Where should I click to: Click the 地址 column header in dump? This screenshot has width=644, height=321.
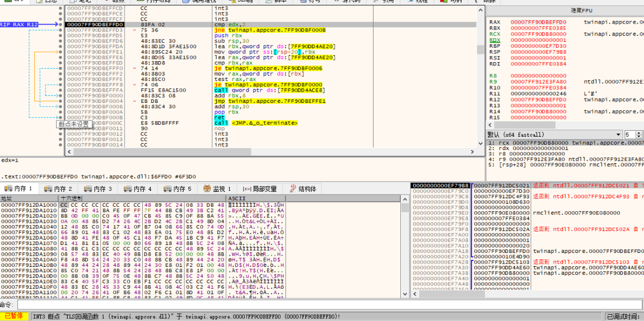[x=30, y=198]
